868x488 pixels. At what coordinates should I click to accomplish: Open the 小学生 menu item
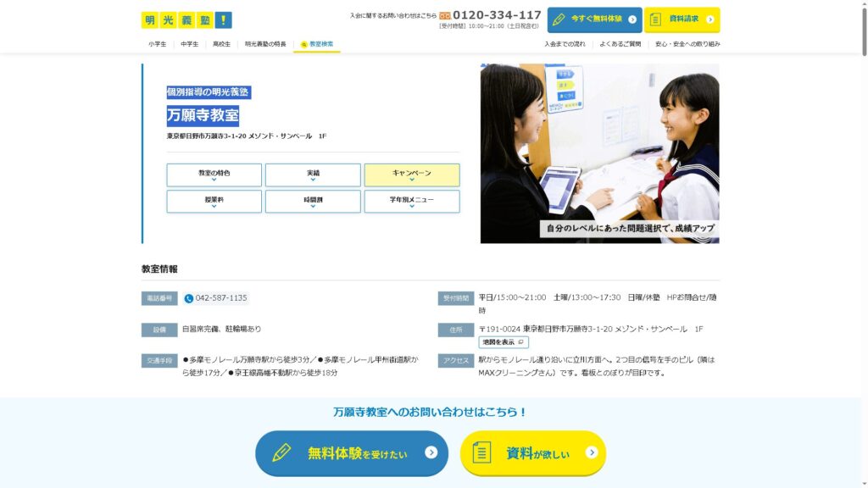coord(157,44)
